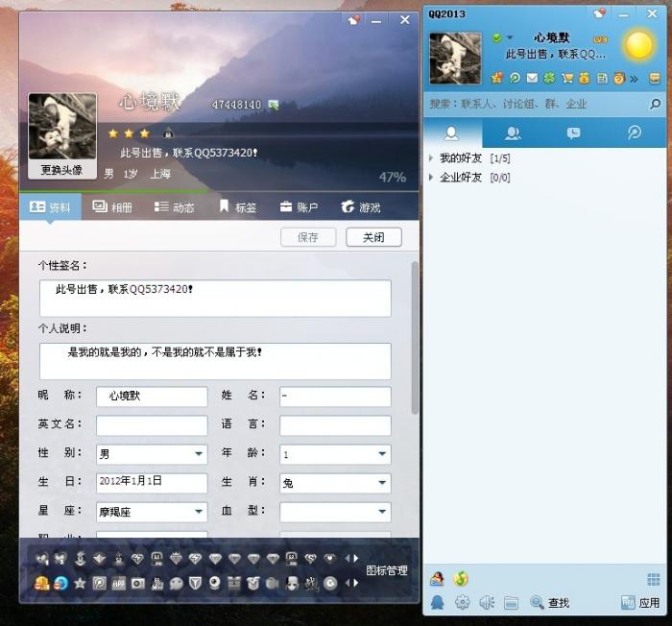Screen dimensions: 672x626
Task: Open the 性别 gender dropdown
Action: [199, 453]
